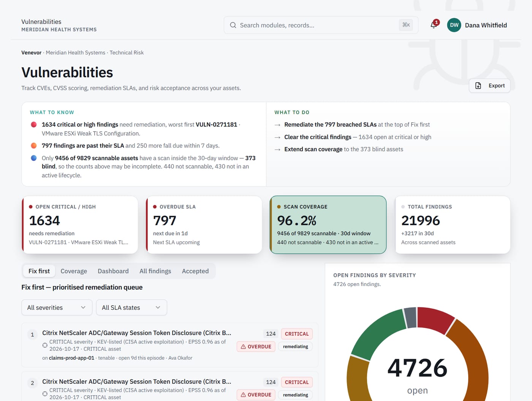Click the blue dot beside scannable assets
This screenshot has height=401, width=532.
tap(34, 158)
